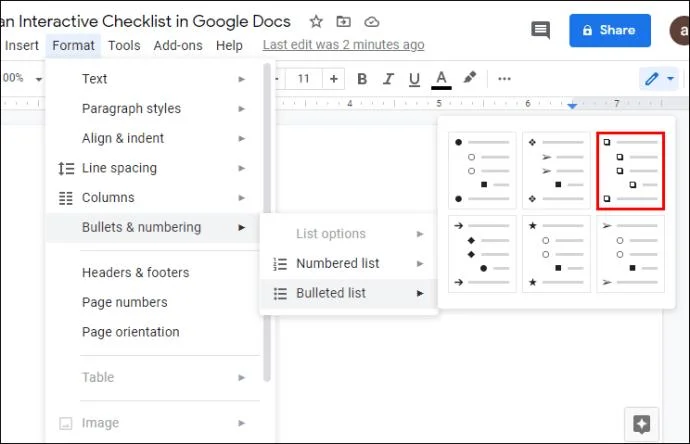The width and height of the screenshot is (690, 444).
Task: Expand the Text submenu
Action: [152, 79]
